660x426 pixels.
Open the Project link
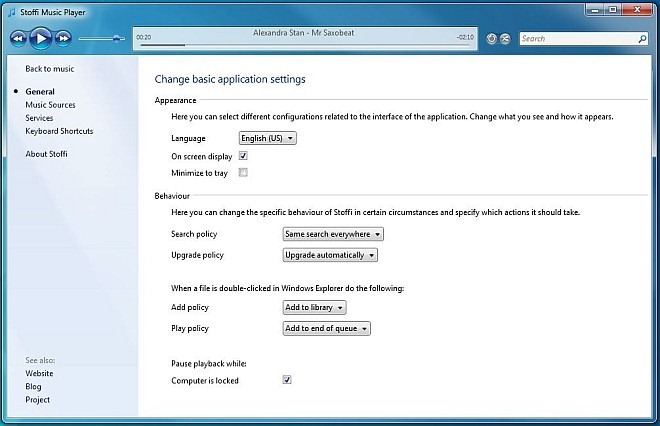point(37,399)
